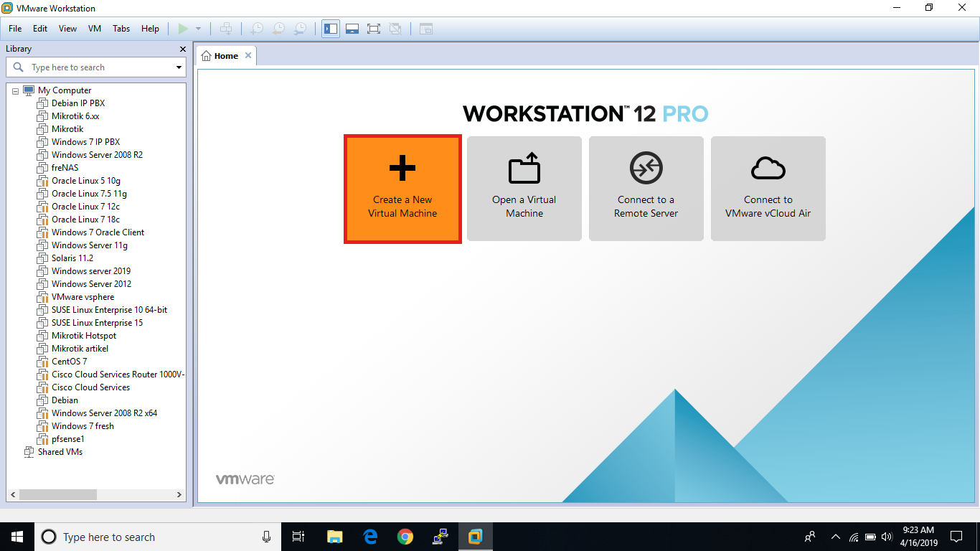This screenshot has height=551, width=980.
Task: Click the Revert Snapshot icon
Action: pos(278,29)
